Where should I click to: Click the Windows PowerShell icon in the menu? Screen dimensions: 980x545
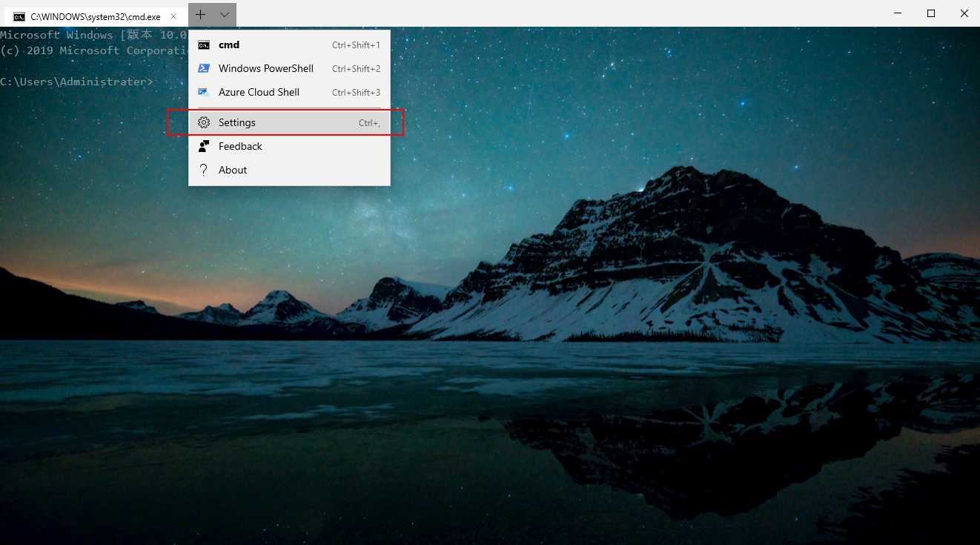[203, 68]
